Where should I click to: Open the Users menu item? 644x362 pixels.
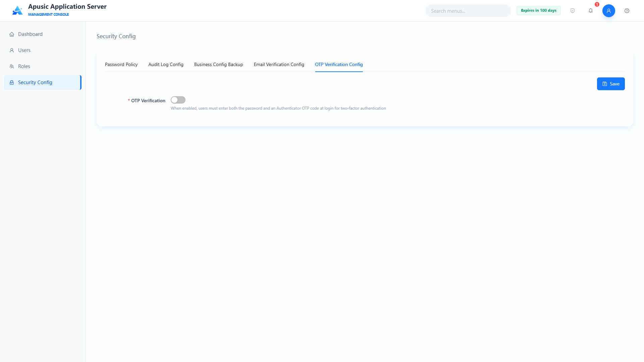click(x=43, y=50)
